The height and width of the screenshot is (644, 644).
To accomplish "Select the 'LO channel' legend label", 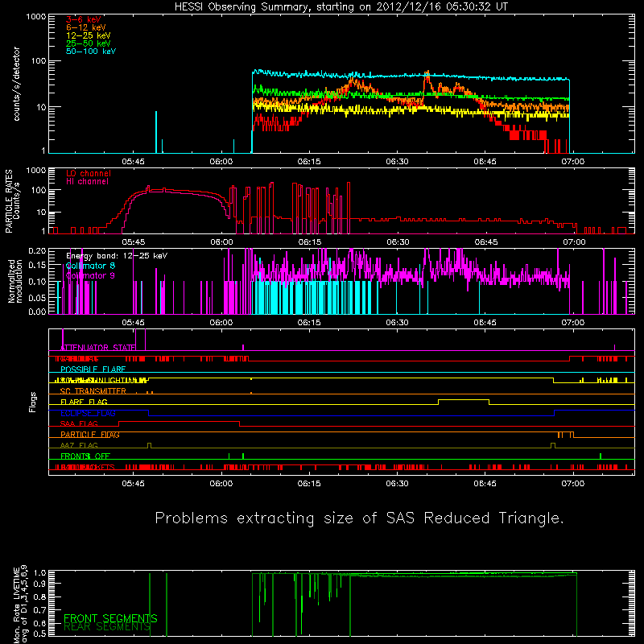I will [x=89, y=173].
